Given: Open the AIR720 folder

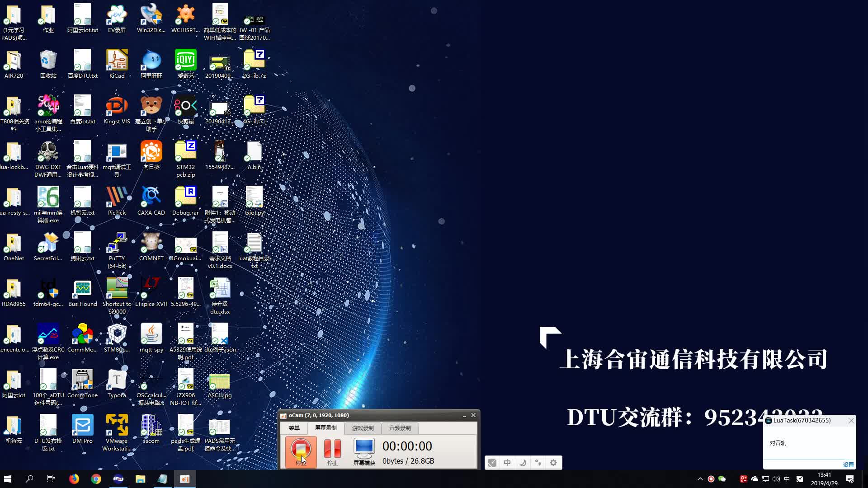Looking at the screenshot, I should (14, 64).
